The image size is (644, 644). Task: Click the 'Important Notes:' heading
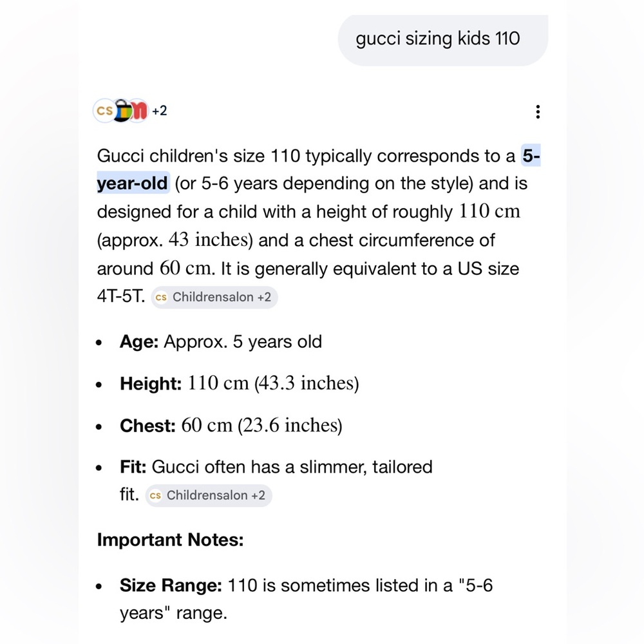click(170, 540)
